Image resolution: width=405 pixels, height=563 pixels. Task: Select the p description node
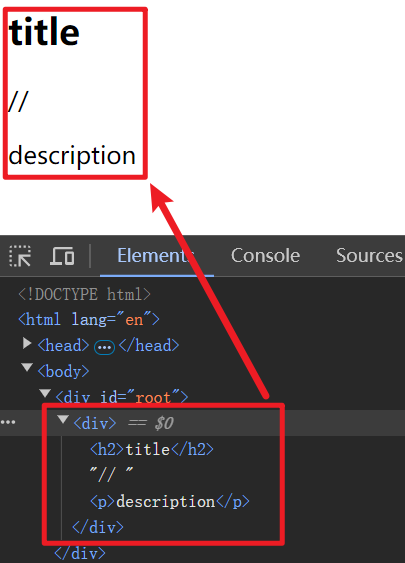click(169, 502)
